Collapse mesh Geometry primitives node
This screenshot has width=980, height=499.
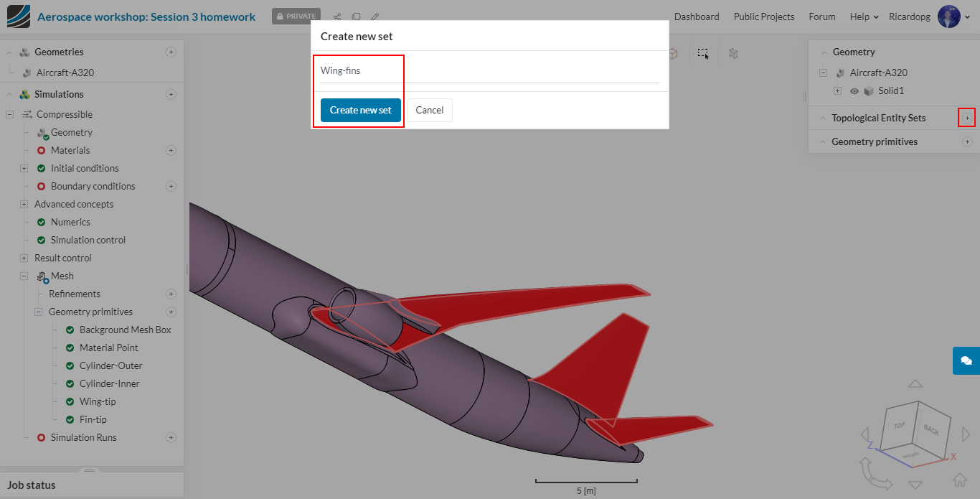pyautogui.click(x=38, y=312)
